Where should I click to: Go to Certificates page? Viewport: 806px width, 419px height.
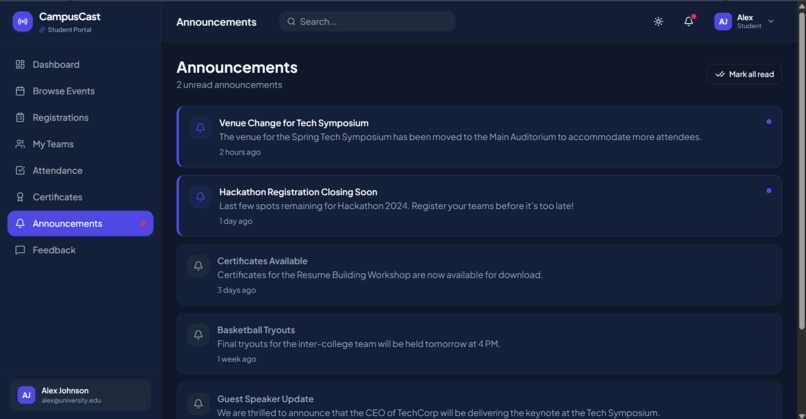coord(80,197)
